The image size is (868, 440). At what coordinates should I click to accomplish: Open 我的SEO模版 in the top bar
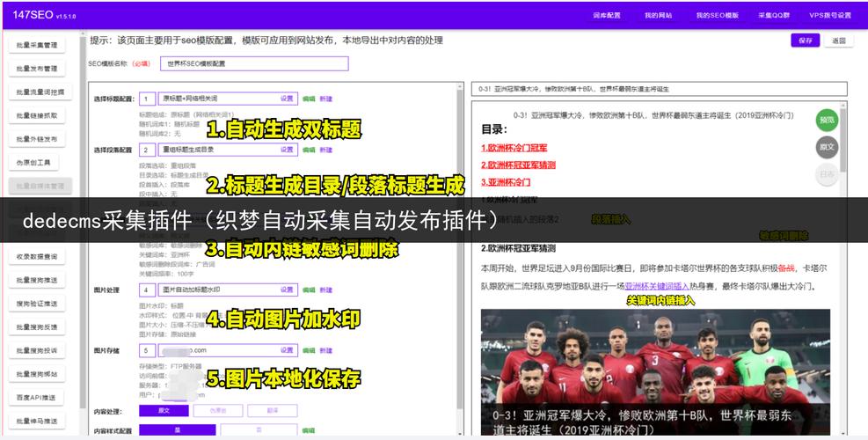718,16
